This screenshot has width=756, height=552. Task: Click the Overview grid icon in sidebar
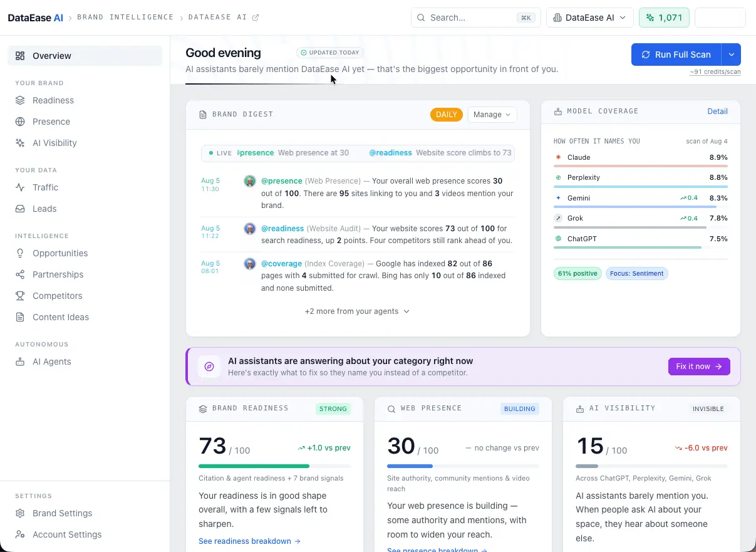pyautogui.click(x=20, y=56)
